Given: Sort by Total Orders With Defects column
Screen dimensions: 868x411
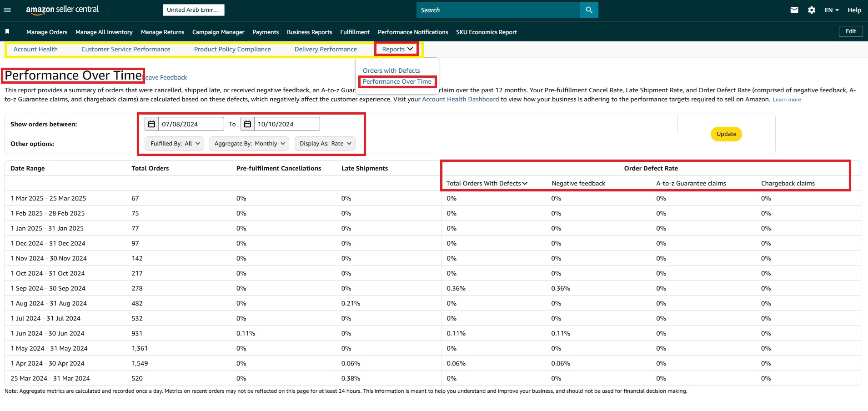Looking at the screenshot, I should tap(487, 183).
